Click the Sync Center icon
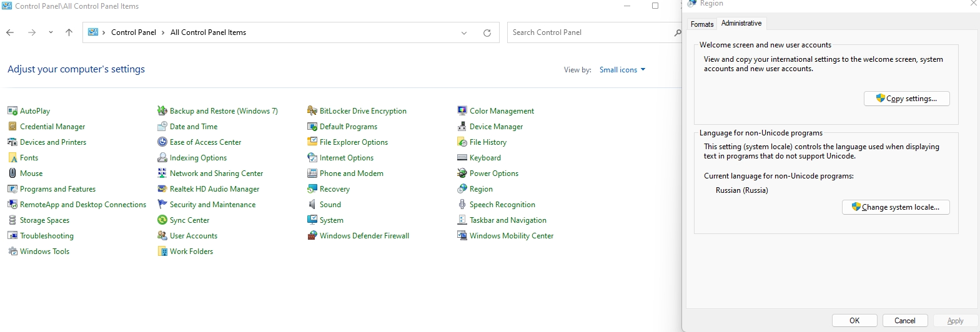This screenshot has width=980, height=332. coord(162,220)
